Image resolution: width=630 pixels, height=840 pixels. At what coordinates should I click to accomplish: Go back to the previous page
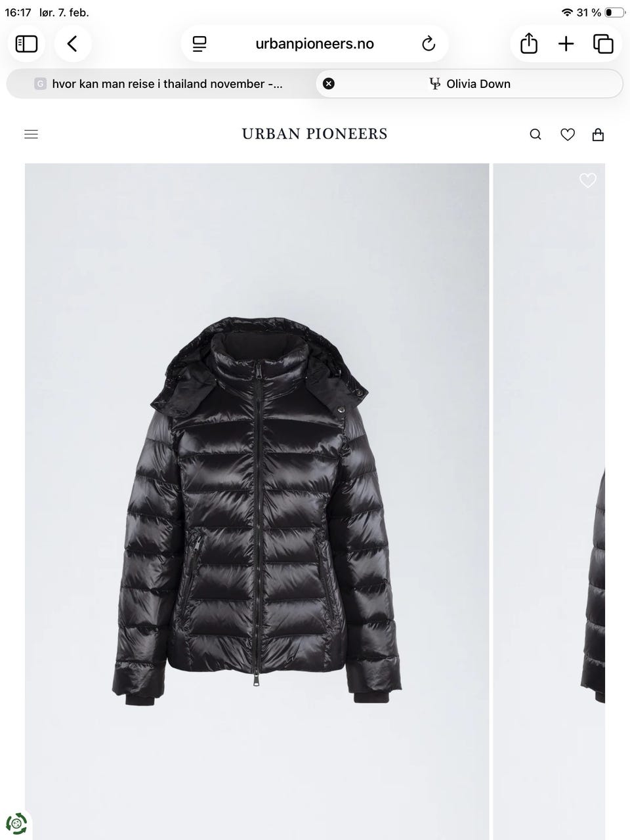pos(73,44)
